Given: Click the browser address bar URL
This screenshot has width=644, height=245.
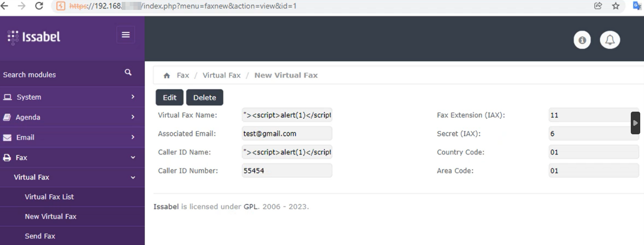Looking at the screenshot, I should pyautogui.click(x=183, y=6).
